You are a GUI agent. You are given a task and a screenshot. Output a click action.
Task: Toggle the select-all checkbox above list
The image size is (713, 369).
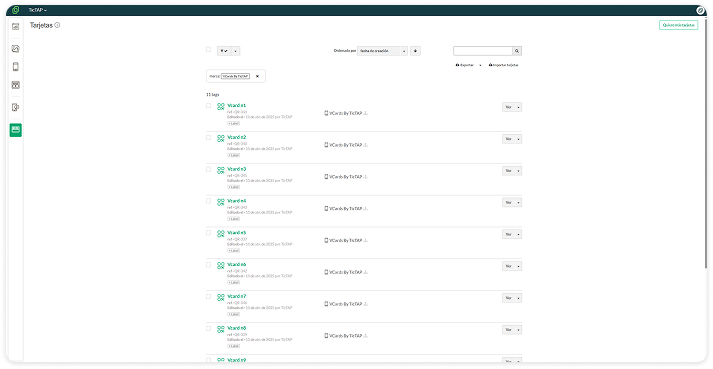click(x=209, y=50)
